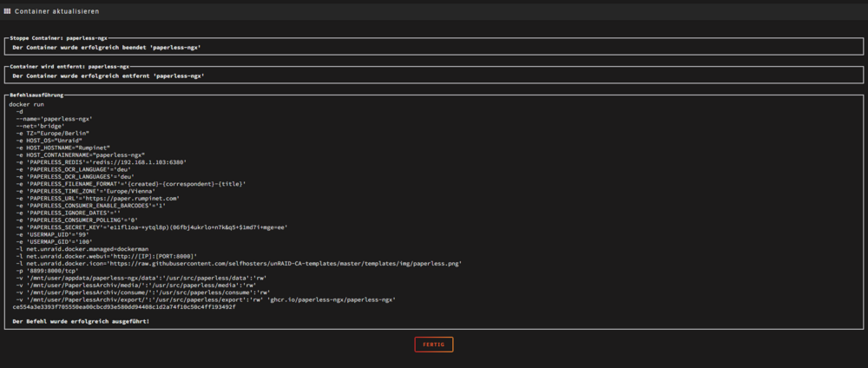Click the --net='bridge' line
Image resolution: width=868 pixels, height=368 pixels.
(x=41, y=126)
